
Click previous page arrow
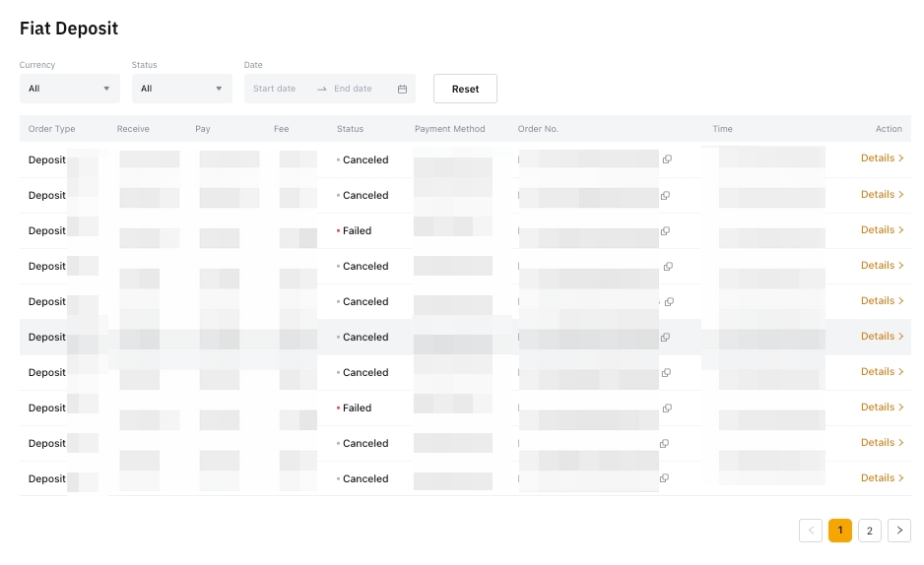click(x=811, y=532)
